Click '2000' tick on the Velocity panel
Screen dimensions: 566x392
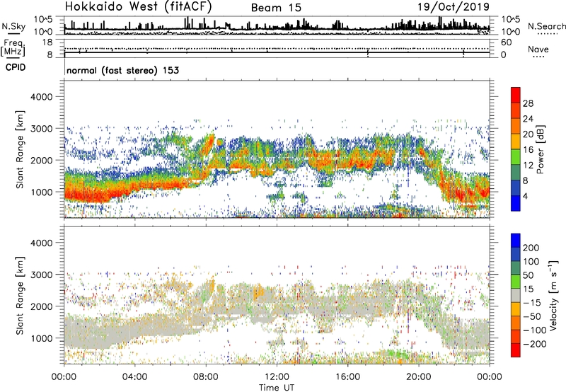pos(41,306)
